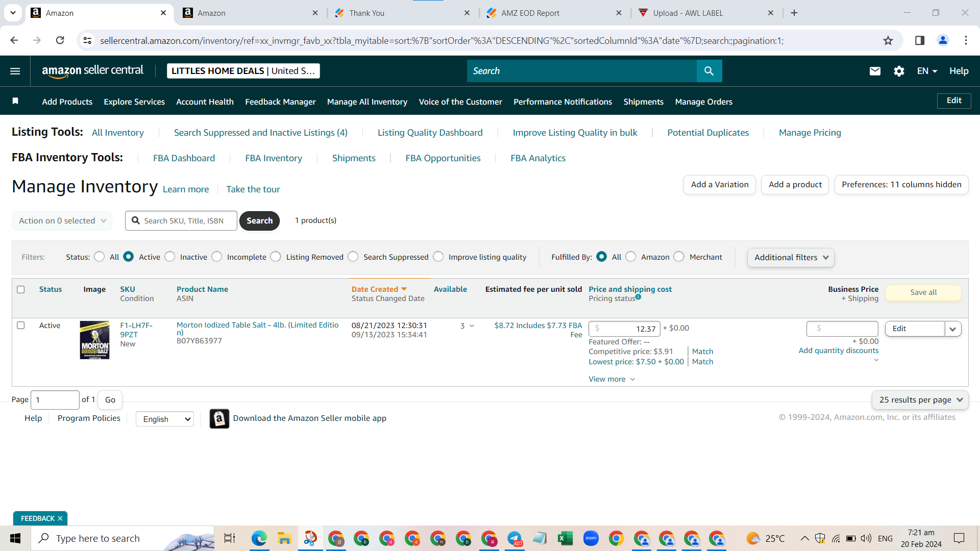Open the Listing Quality Dashboard link
This screenshot has height=551, width=980.
(x=430, y=133)
